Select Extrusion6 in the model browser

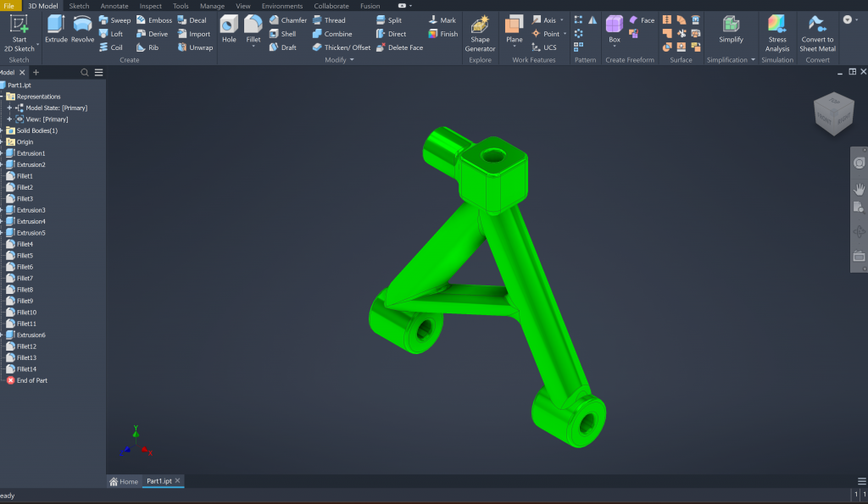coord(31,335)
